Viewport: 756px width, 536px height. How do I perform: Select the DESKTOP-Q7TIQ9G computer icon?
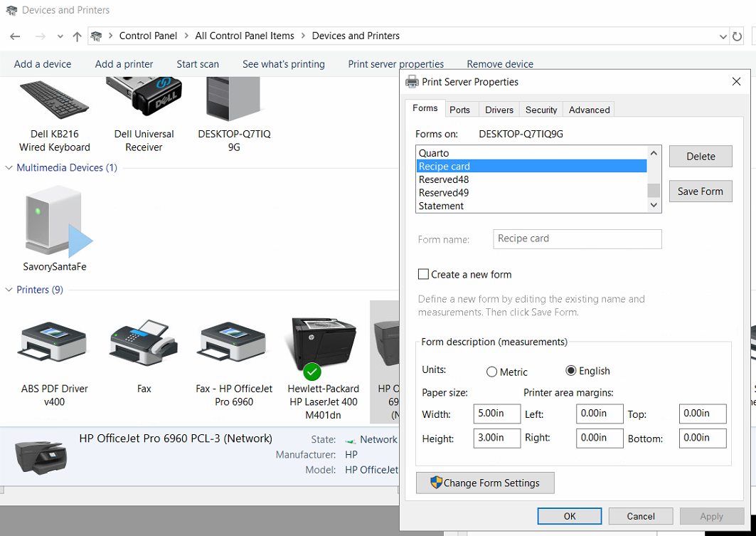click(x=234, y=99)
